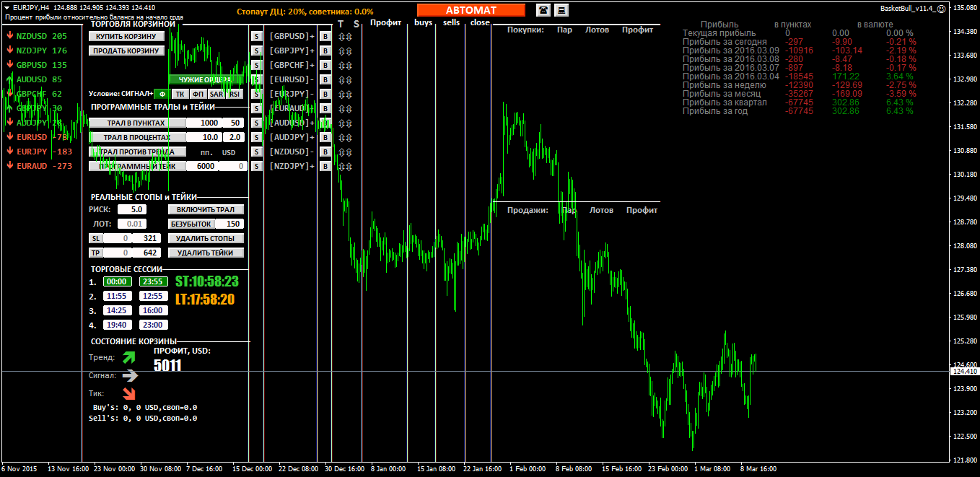The height and width of the screenshot is (477, 980).
Task: Click the ВКЛЮЧИТЬ ТРАЛ button
Action: pos(206,209)
